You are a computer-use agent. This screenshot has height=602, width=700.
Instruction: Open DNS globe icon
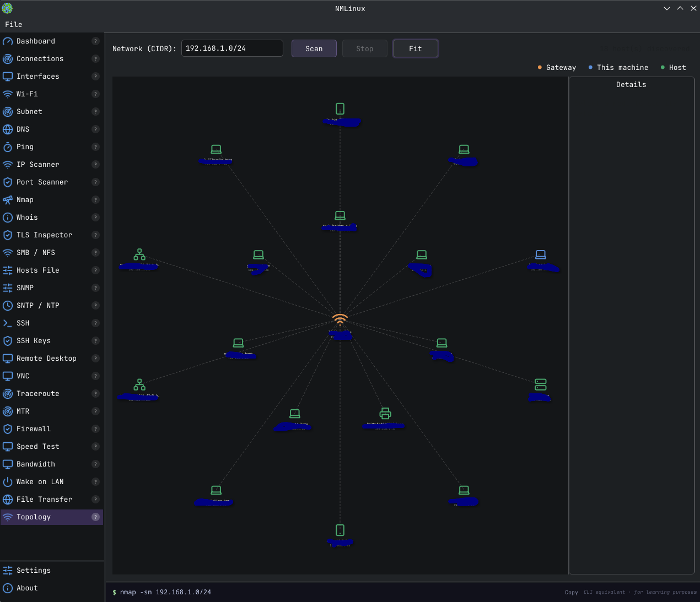click(x=8, y=129)
